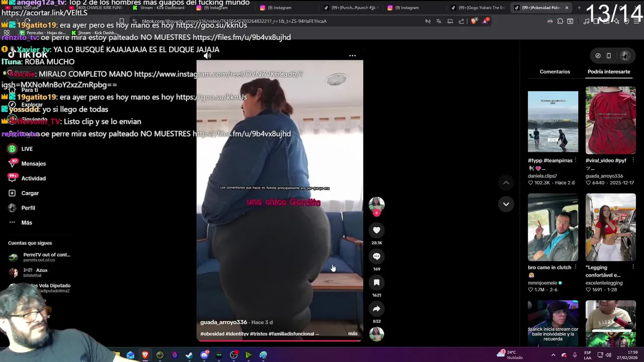The image size is (644, 362).
Task: Open volume speaker icon in system tray
Action: tap(608, 355)
